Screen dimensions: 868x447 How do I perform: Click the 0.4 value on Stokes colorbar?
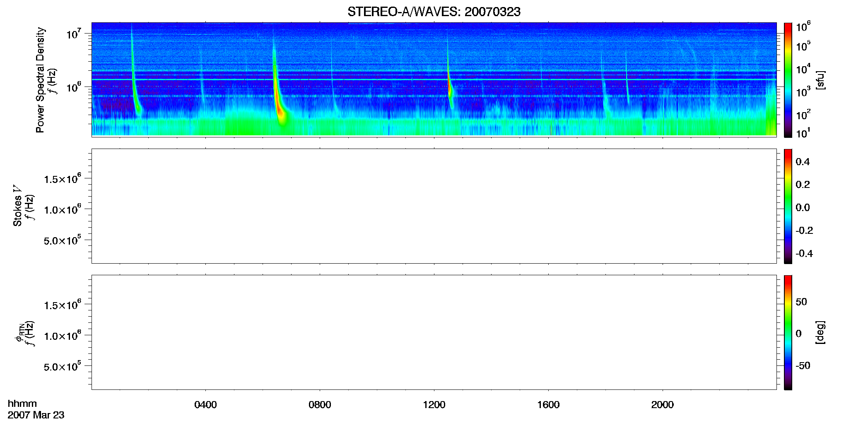pyautogui.click(x=803, y=162)
